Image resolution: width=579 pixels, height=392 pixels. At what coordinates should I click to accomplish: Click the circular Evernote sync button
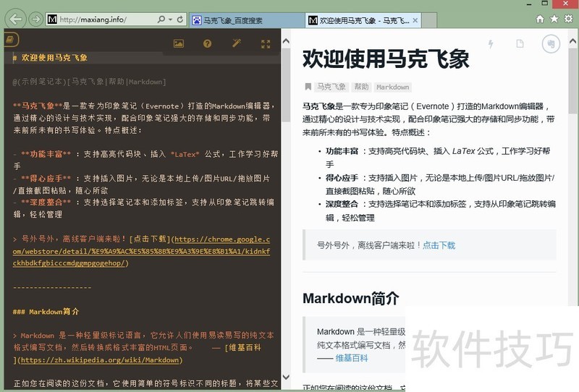[551, 44]
